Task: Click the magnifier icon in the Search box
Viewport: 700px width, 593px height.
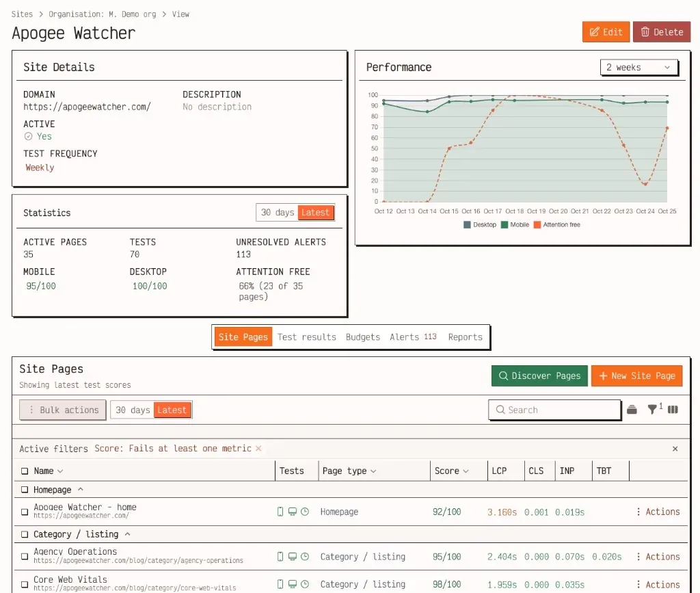Action: [x=500, y=410]
